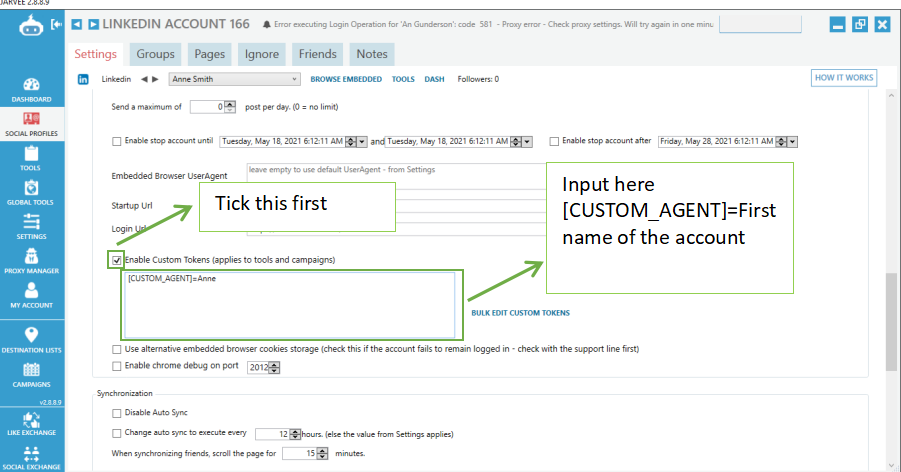Enable chrome debug on port checkbox
Image resolution: width=901 pixels, height=472 pixels.
117,366
